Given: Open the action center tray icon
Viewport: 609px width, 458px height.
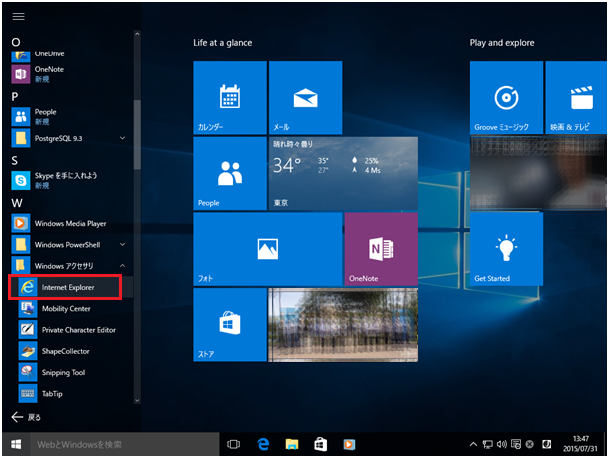Looking at the screenshot, I should pyautogui.click(x=516, y=444).
